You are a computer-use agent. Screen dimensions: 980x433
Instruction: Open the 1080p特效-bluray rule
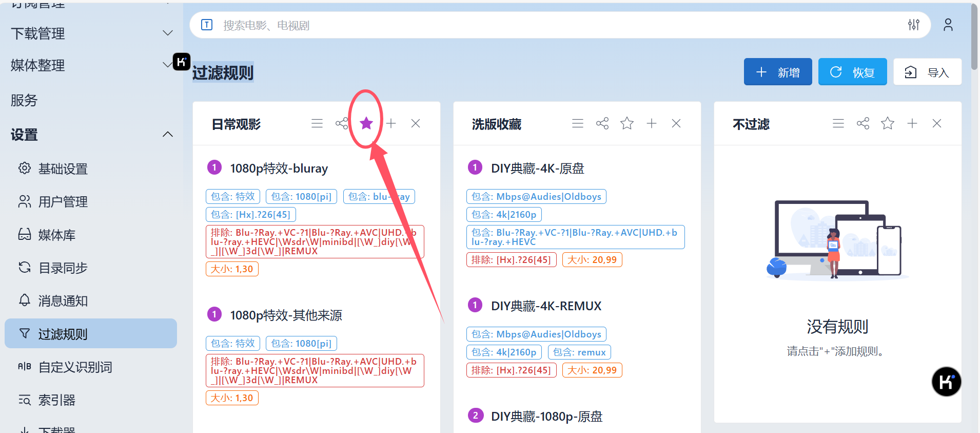point(279,168)
